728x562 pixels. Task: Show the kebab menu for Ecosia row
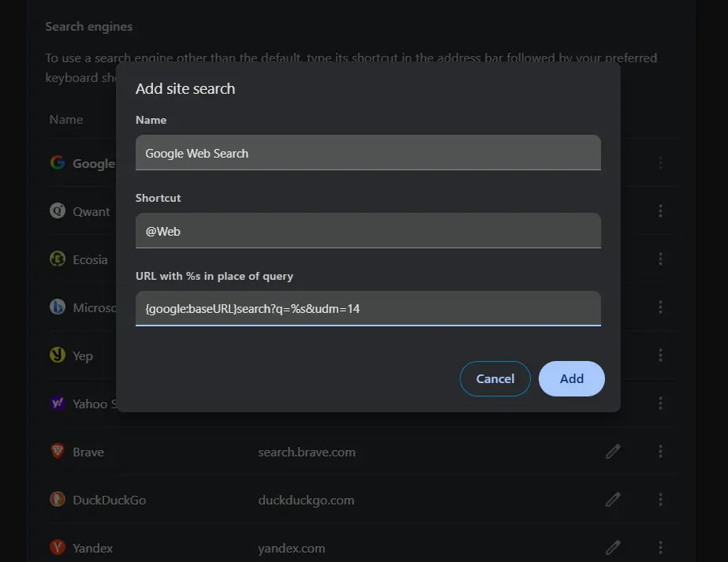point(660,259)
